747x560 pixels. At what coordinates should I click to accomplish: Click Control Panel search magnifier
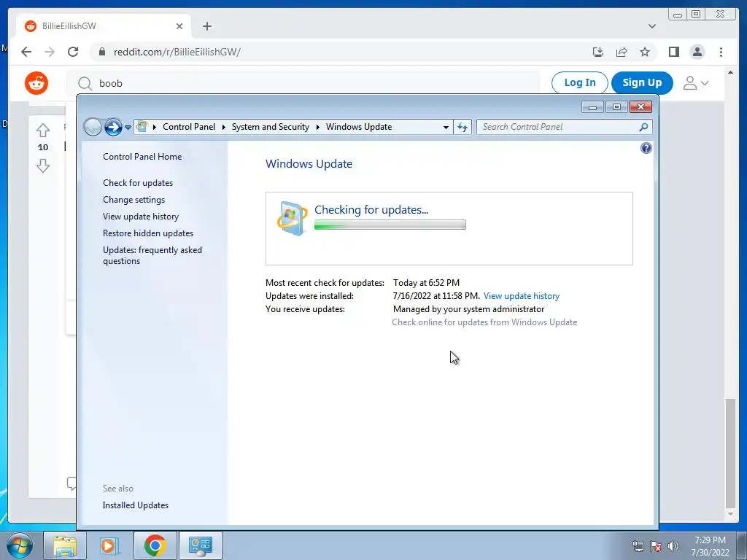point(643,127)
